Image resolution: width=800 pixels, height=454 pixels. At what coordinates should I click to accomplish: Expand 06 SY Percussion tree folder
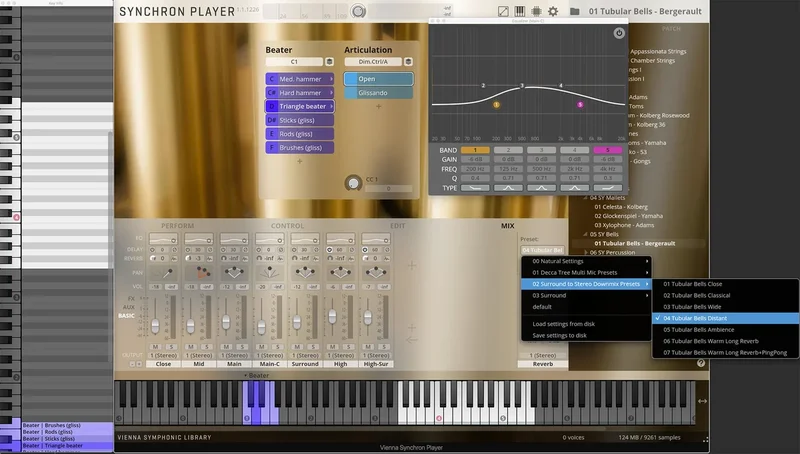[x=586, y=253]
